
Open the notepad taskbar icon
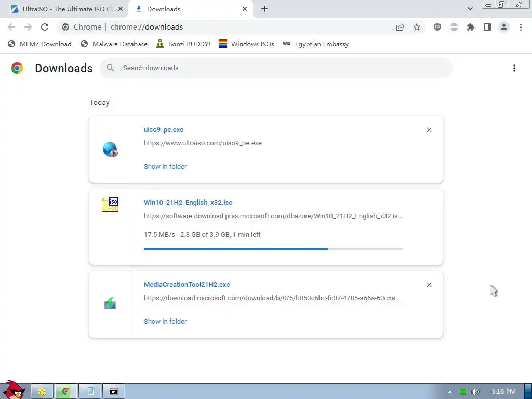[x=90, y=392]
